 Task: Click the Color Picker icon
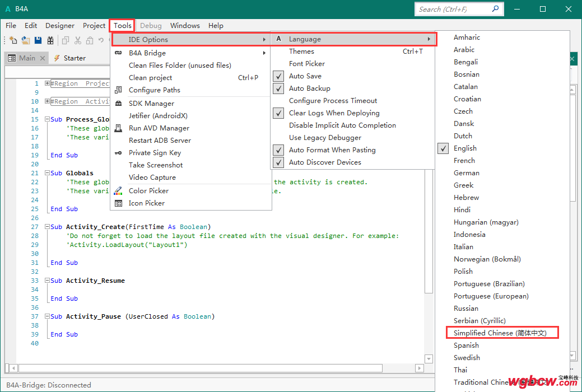click(x=118, y=191)
